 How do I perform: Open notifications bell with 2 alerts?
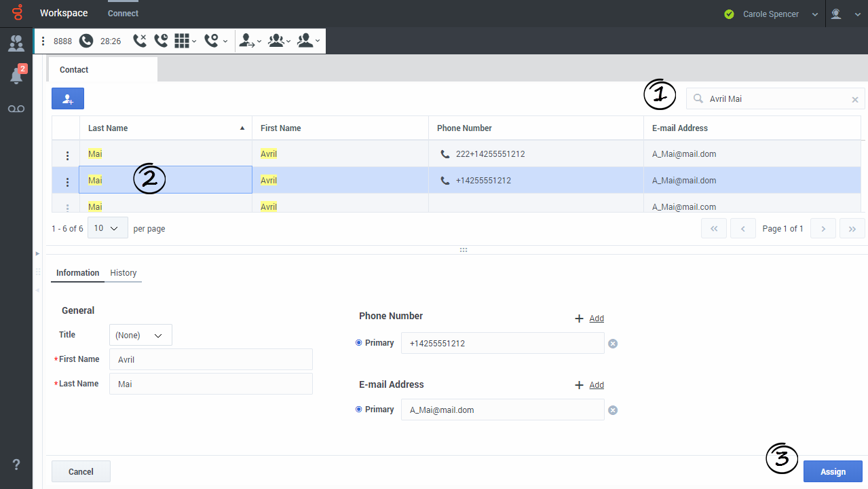tap(16, 75)
